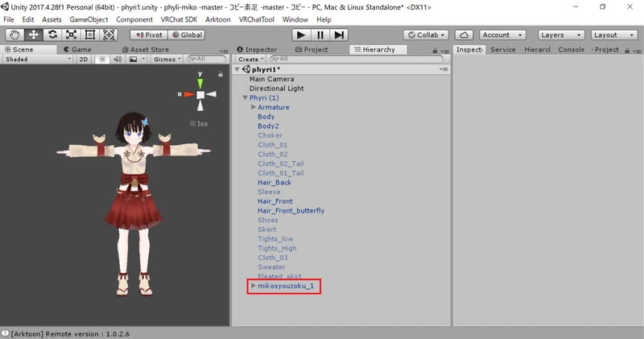Image resolution: width=644 pixels, height=339 pixels.
Task: Lock the scene gizmo rotation
Action: click(x=221, y=74)
